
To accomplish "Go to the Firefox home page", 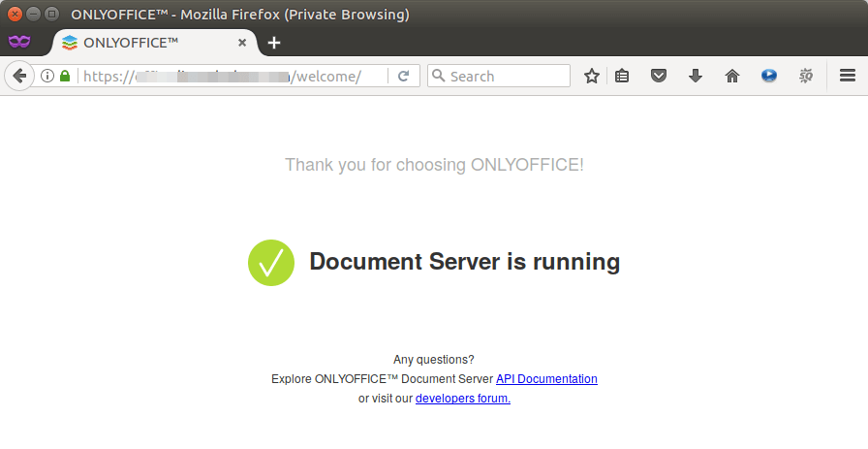I will (x=732, y=76).
